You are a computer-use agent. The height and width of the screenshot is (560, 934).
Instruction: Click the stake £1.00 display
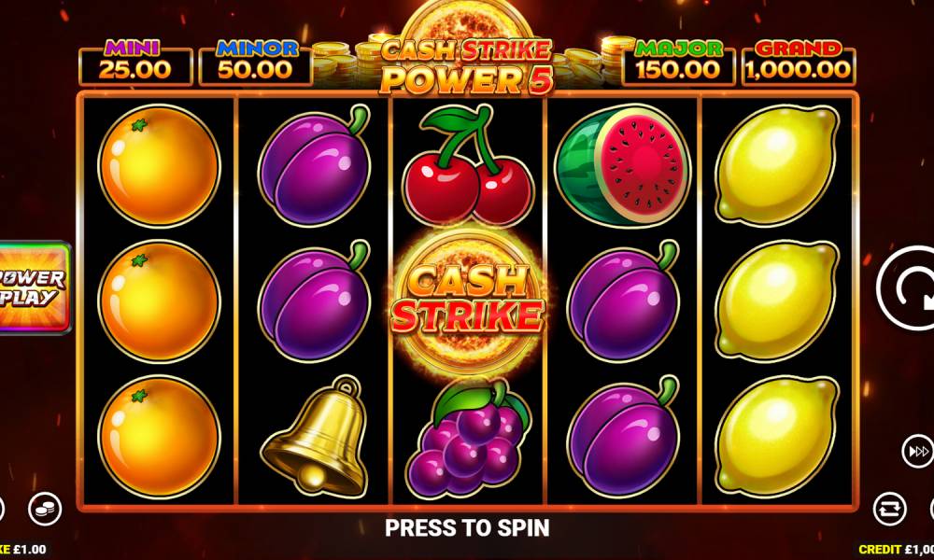click(x=23, y=550)
